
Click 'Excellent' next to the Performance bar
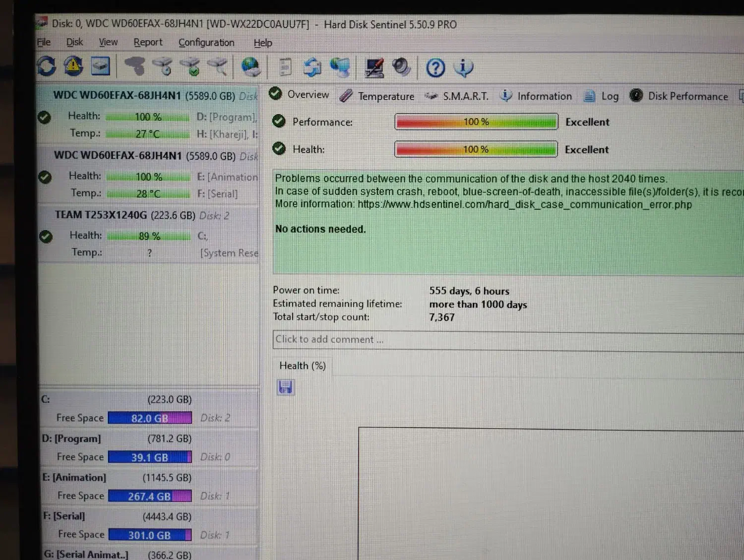587,122
